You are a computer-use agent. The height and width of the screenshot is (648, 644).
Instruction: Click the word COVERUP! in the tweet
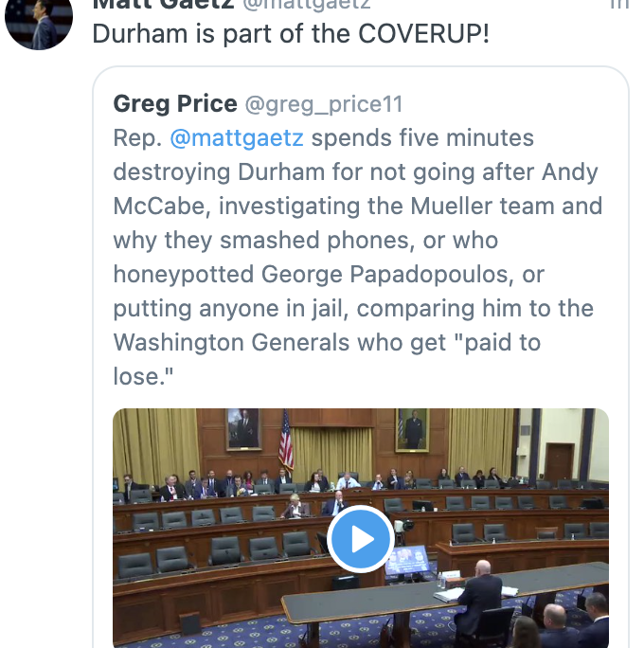click(422, 35)
